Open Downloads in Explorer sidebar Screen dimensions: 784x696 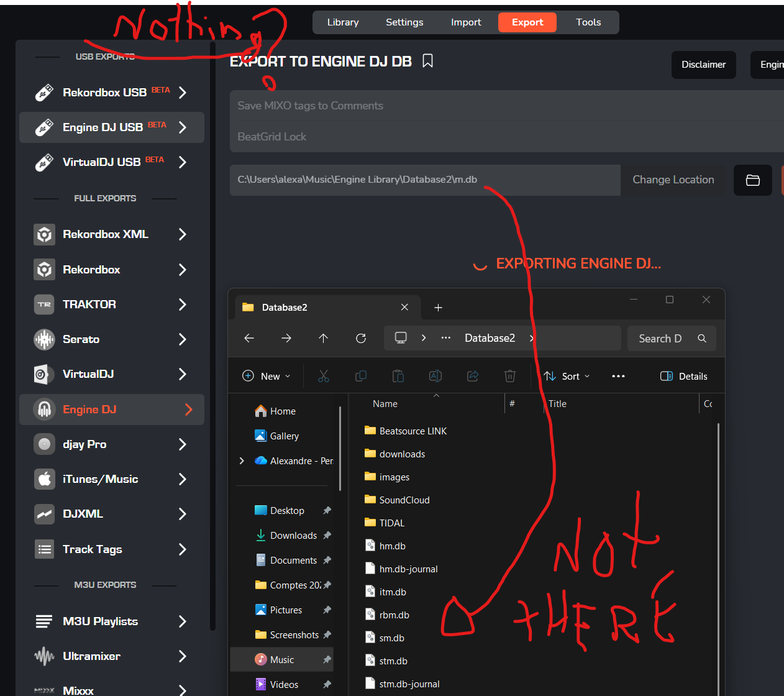(x=286, y=535)
